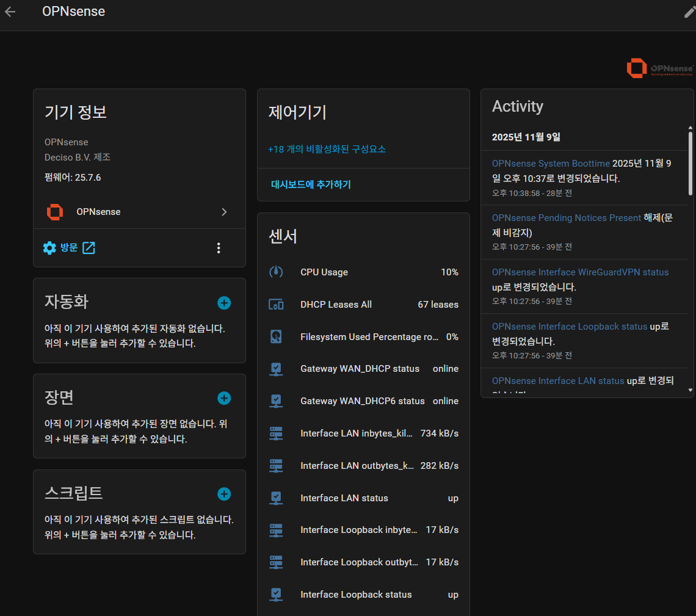The height and width of the screenshot is (616, 696).
Task: Open OPNsense Interface LAN status activity link
Action: coord(558,381)
